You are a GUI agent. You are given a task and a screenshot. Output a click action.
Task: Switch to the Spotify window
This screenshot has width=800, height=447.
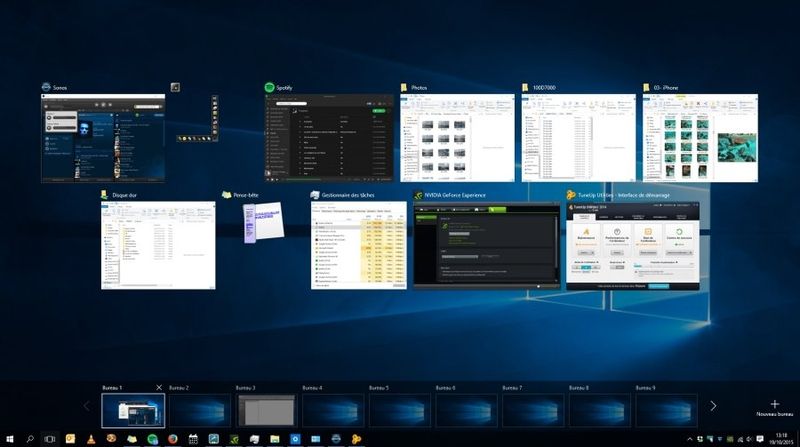tap(325, 138)
